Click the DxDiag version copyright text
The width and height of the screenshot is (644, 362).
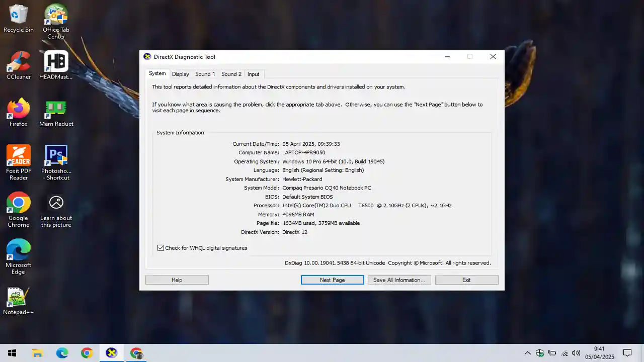point(388,263)
